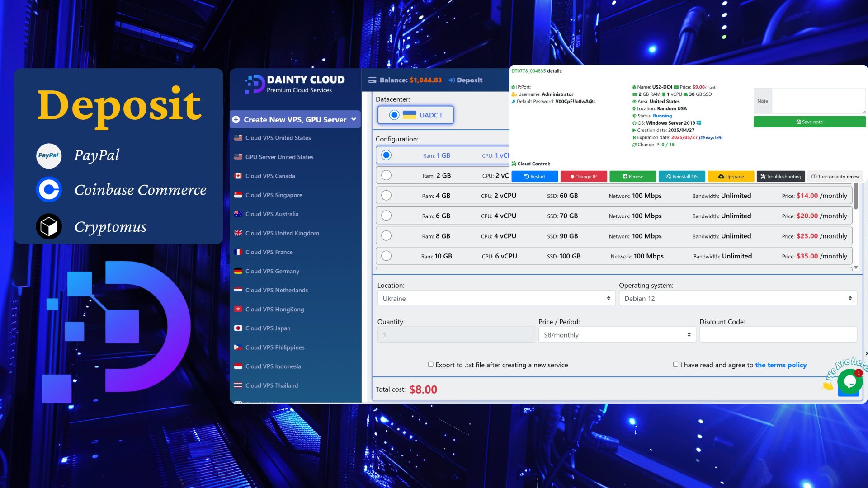This screenshot has height=488, width=868.
Task: Click the balance wallet card icon
Action: pos(373,80)
